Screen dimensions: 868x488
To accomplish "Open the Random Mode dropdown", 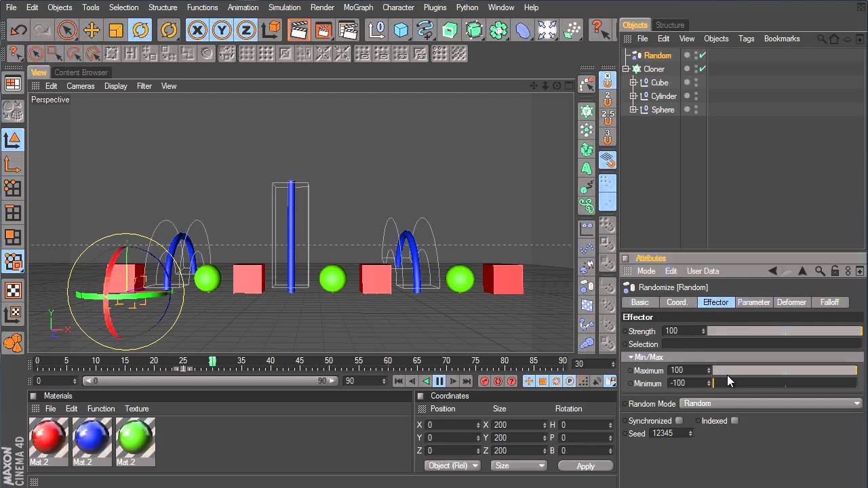I will click(x=771, y=403).
